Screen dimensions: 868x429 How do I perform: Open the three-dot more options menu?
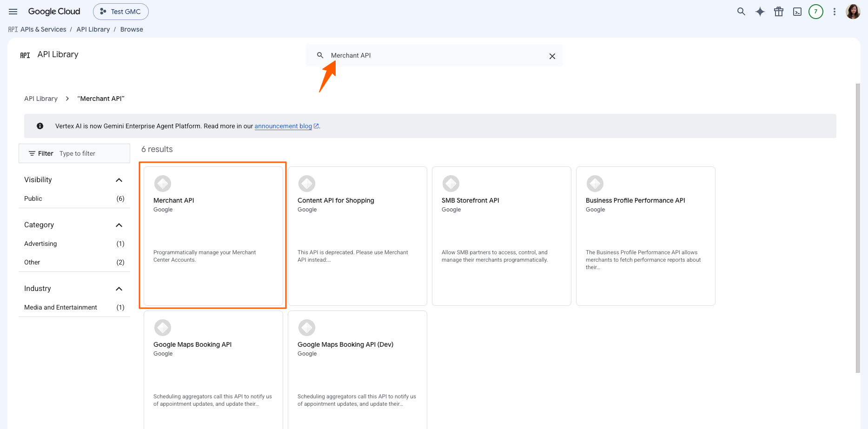tap(835, 12)
